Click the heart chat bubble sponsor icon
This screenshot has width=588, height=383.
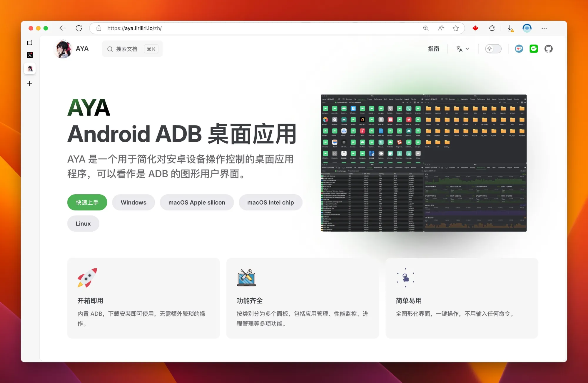point(519,49)
